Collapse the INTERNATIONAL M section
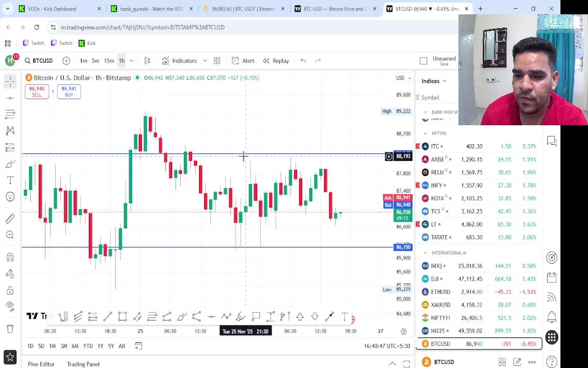Viewport: 588px width, 368px height. [425, 253]
